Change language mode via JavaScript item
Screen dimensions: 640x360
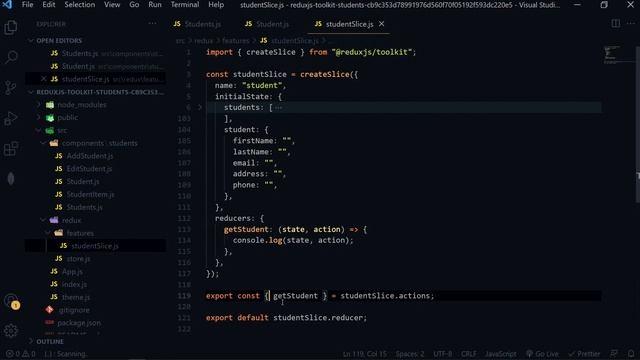(501, 354)
